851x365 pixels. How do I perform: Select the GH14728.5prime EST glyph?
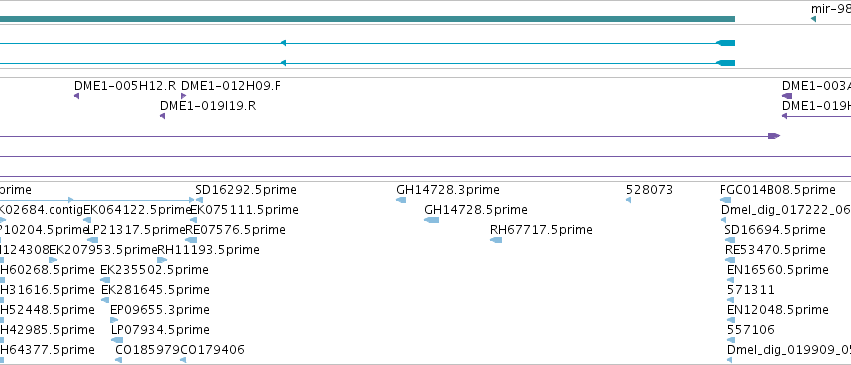(x=431, y=220)
